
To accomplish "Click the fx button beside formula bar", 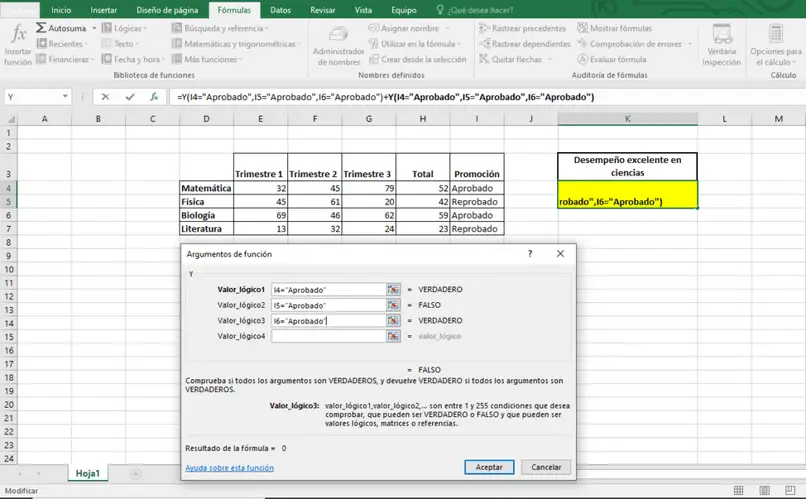I will pos(153,97).
